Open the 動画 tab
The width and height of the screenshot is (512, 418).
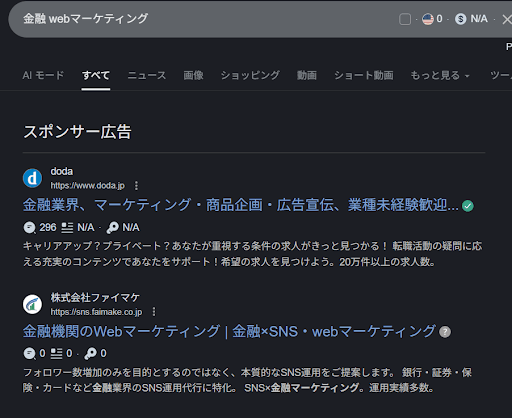coord(307,75)
